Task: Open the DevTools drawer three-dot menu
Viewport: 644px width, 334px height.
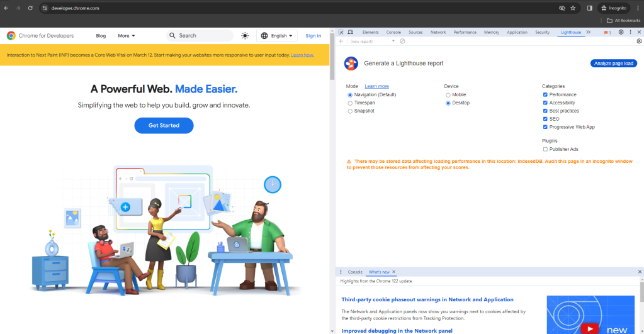Action: pos(341,272)
